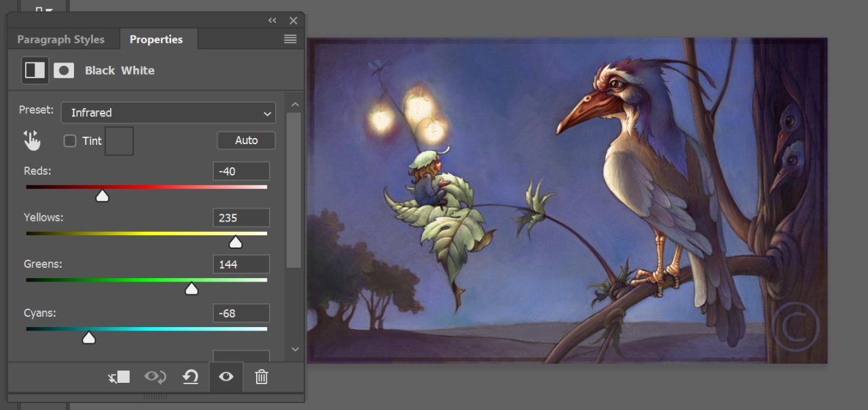Click the Auto button
This screenshot has height=410, width=868.
click(247, 140)
